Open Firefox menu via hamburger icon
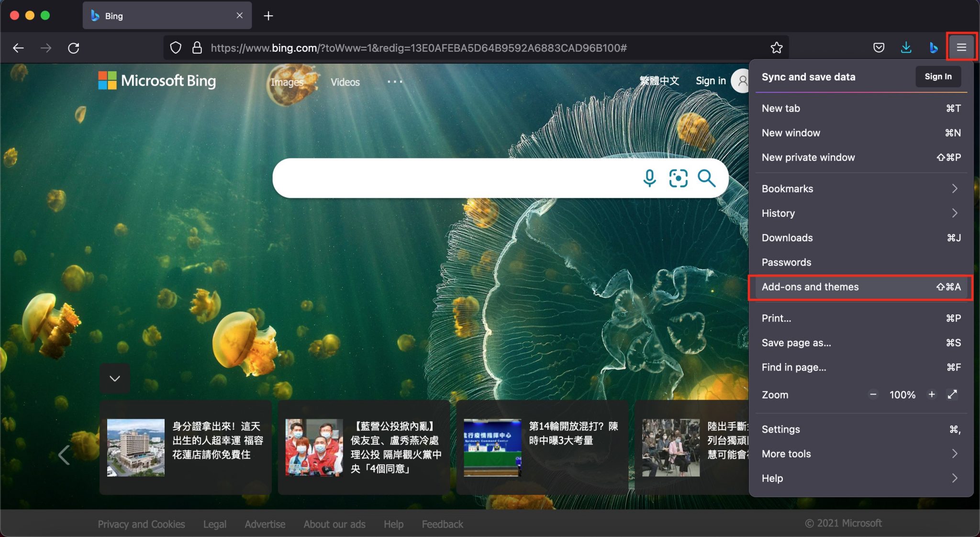This screenshot has width=980, height=537. point(961,47)
